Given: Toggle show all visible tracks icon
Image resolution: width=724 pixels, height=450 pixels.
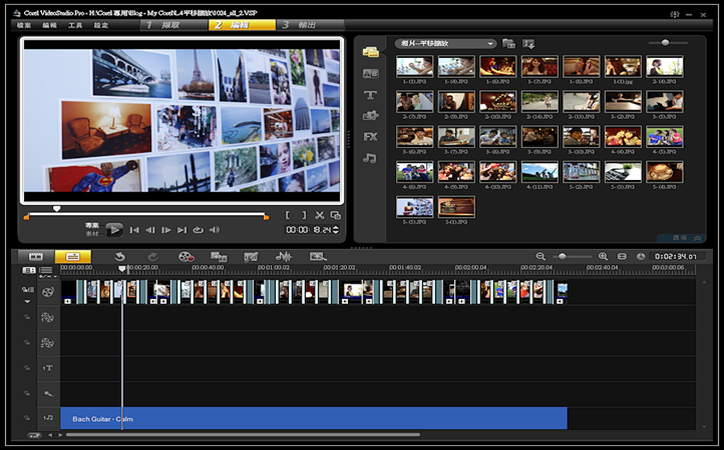Looking at the screenshot, I should (x=29, y=270).
